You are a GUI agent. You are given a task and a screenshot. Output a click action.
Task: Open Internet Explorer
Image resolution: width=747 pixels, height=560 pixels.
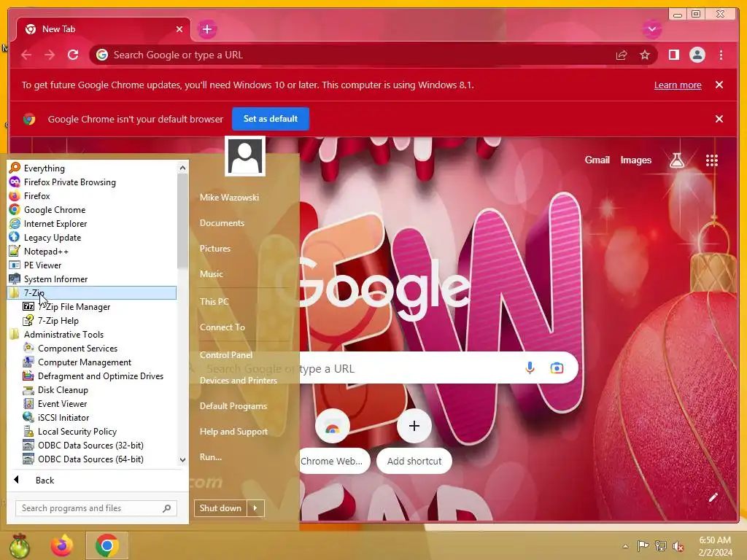(x=92, y=223)
